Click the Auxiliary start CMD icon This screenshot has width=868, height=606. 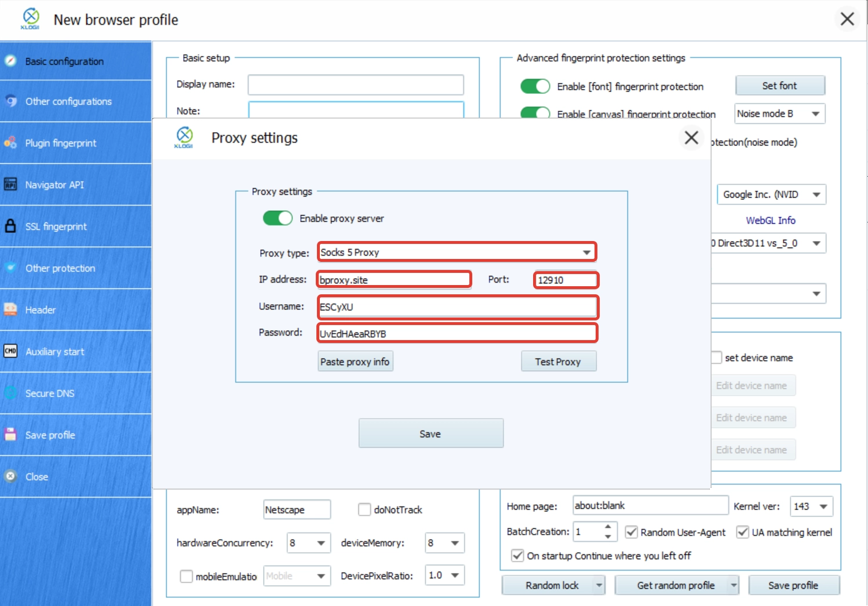click(x=10, y=351)
